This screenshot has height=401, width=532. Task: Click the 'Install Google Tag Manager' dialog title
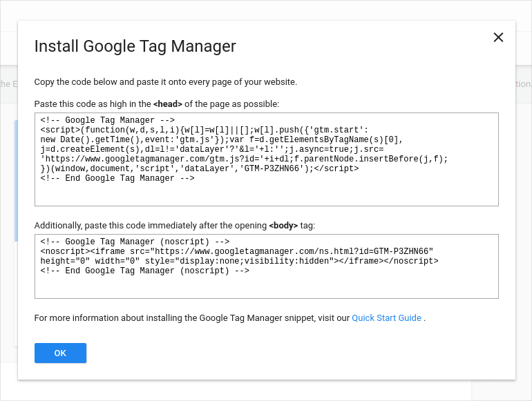[135, 46]
